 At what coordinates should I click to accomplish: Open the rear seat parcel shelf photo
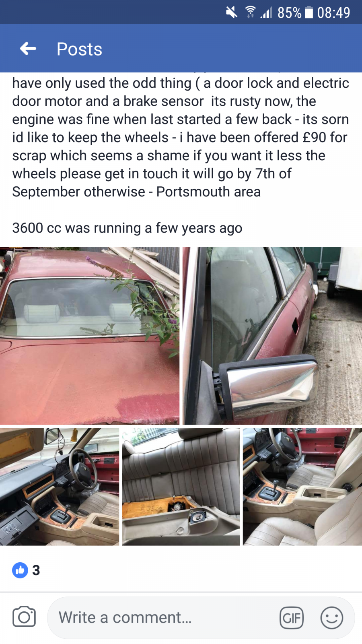point(181,487)
